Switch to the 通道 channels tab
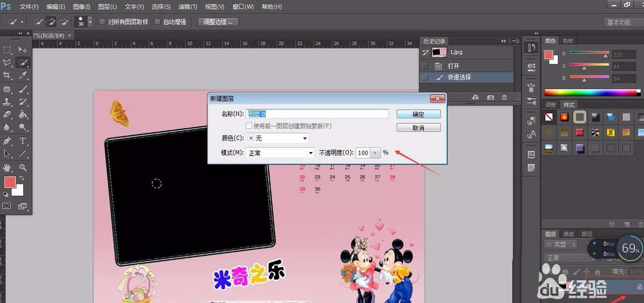The height and width of the screenshot is (303, 644). tap(569, 234)
